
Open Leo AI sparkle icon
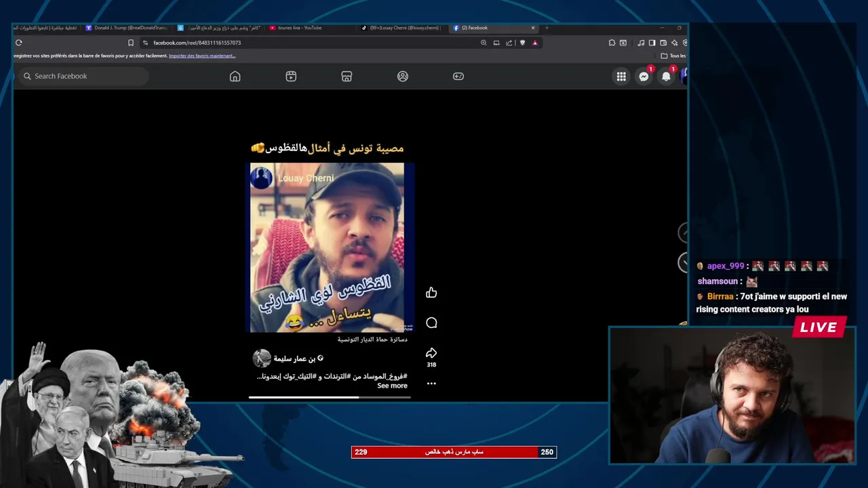(x=674, y=43)
